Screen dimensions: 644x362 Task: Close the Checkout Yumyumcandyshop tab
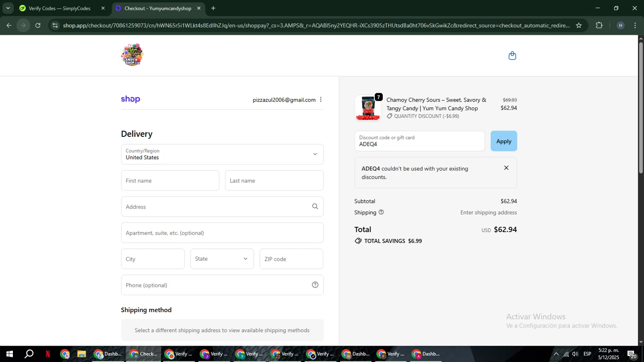coord(199,8)
